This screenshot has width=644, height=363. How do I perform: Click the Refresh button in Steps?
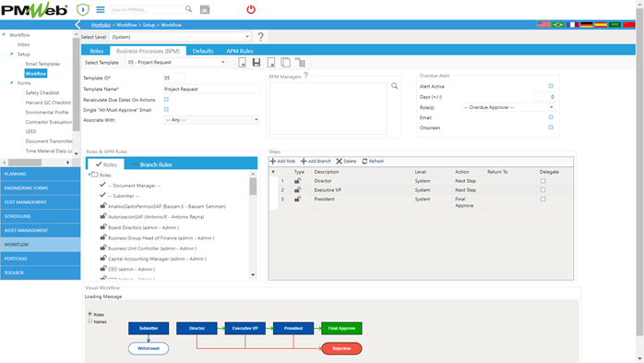(373, 161)
